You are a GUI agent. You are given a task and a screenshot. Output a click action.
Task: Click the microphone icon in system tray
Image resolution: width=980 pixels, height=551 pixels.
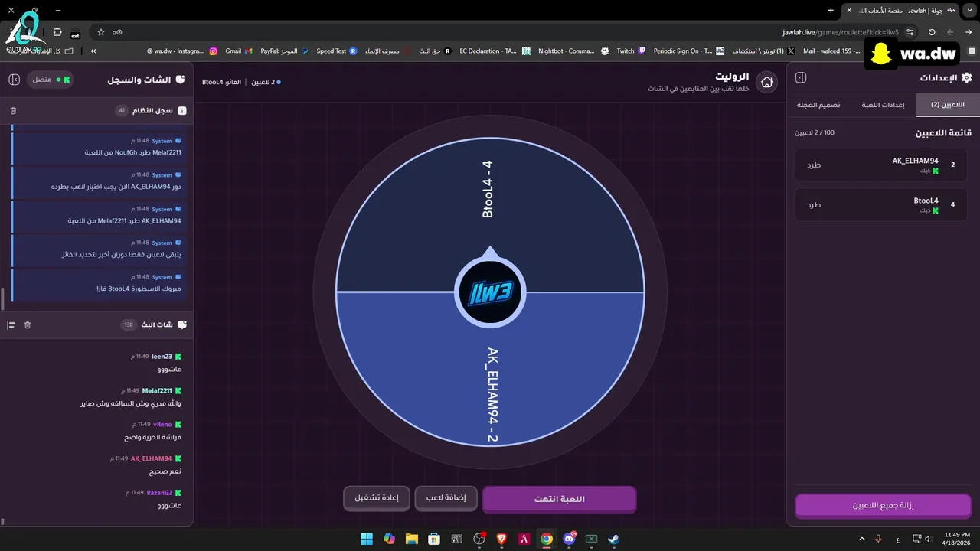click(878, 539)
